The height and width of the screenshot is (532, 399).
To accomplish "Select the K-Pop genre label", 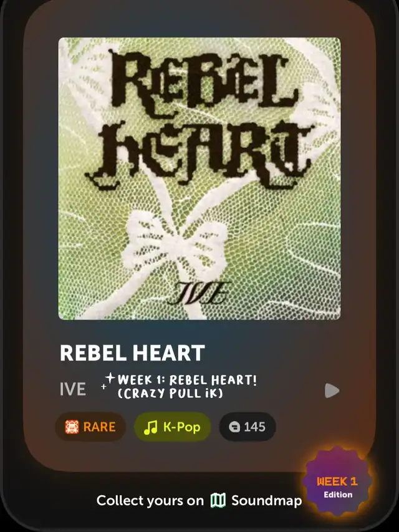I will tap(182, 427).
